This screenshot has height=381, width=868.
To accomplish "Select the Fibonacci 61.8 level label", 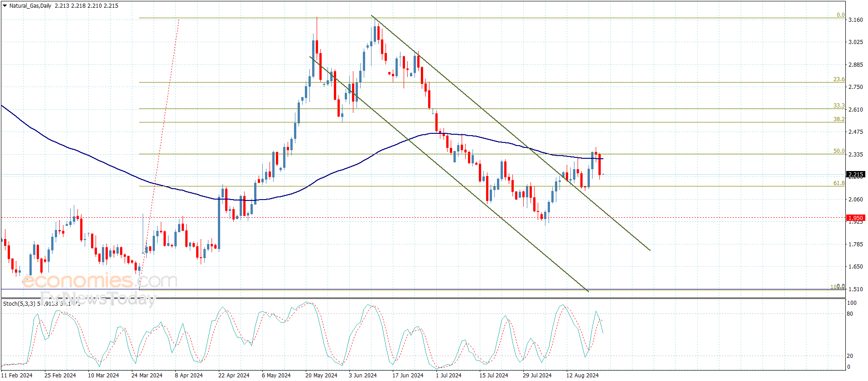I will pos(839,183).
